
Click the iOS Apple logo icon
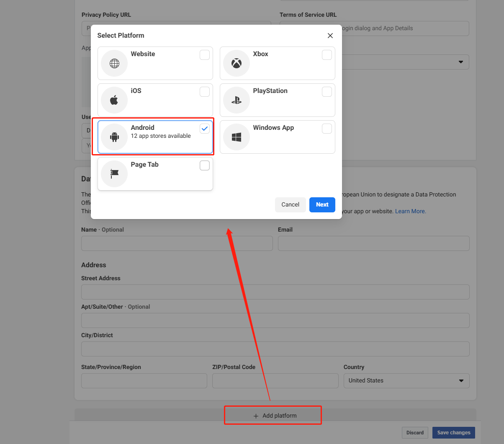coord(114,100)
